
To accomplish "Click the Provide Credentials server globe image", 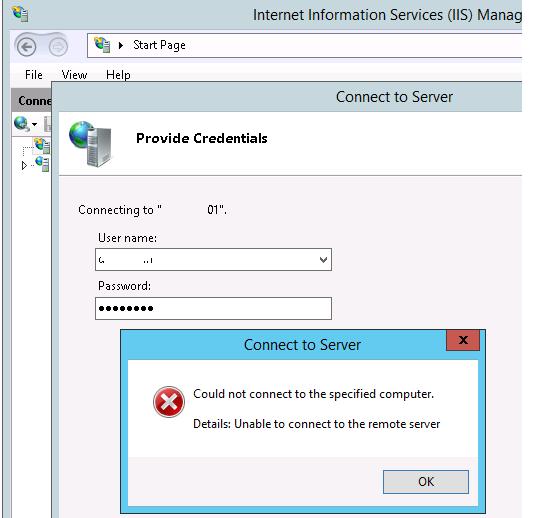I will [91, 144].
